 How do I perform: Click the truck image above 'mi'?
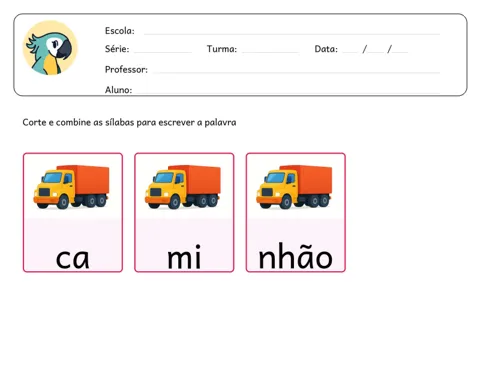(x=183, y=187)
